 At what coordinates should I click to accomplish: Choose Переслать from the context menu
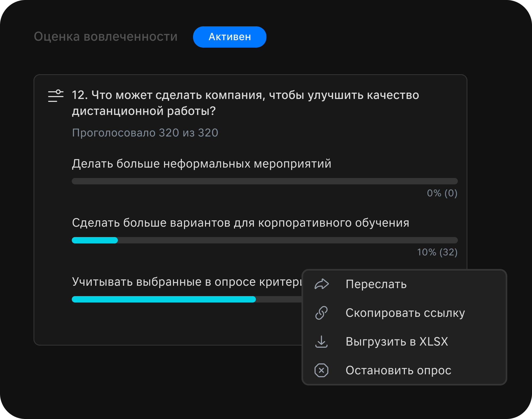coord(376,284)
